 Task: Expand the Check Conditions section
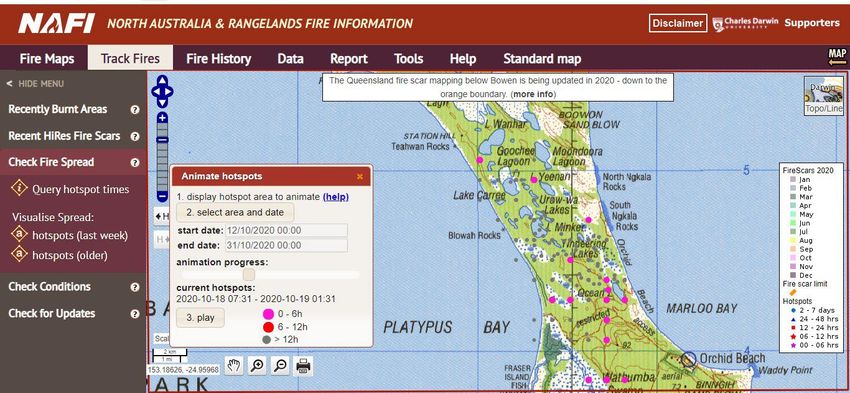coord(49,287)
